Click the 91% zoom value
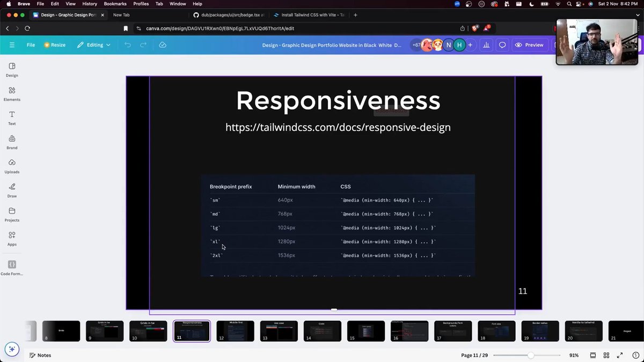 [x=574, y=356]
